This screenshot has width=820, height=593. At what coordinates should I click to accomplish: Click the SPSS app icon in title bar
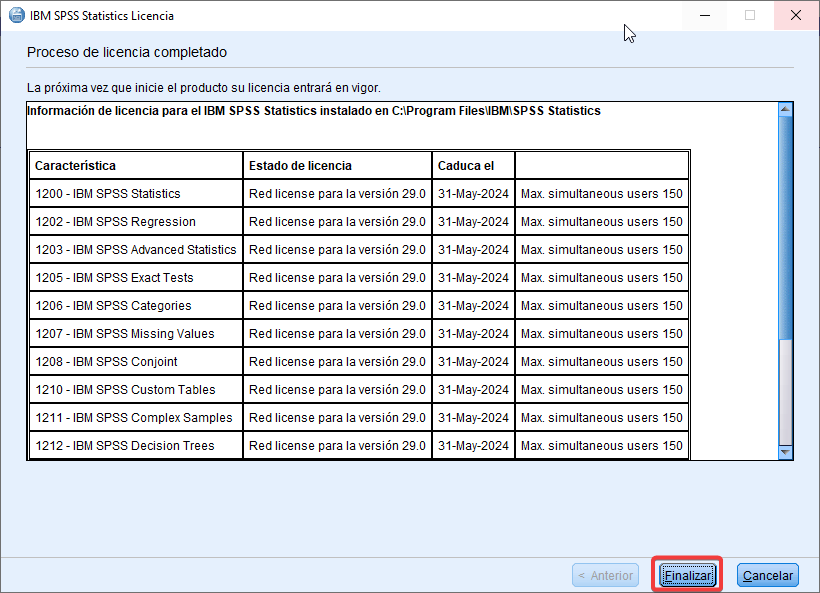(17, 16)
